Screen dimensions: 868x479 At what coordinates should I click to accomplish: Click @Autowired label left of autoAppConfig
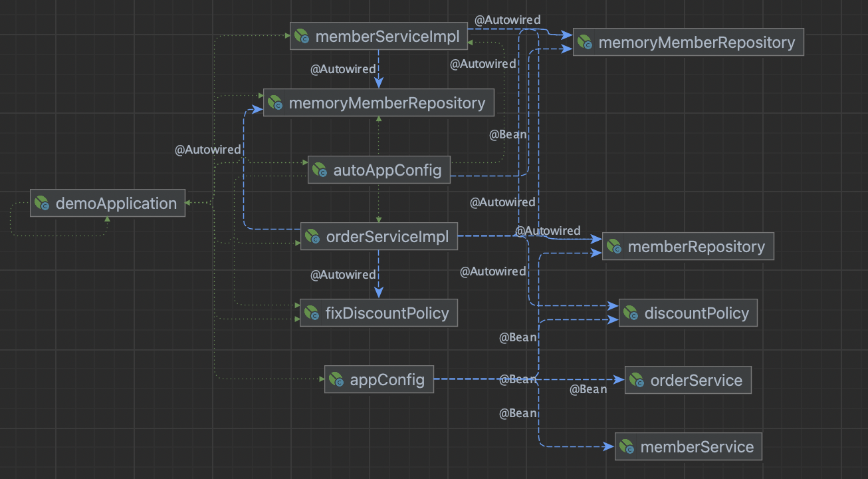coord(208,150)
